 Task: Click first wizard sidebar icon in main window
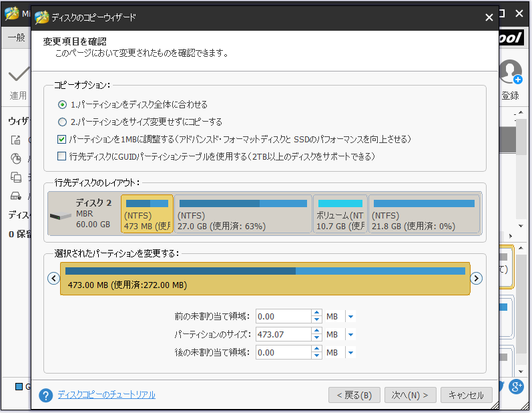click(x=15, y=140)
